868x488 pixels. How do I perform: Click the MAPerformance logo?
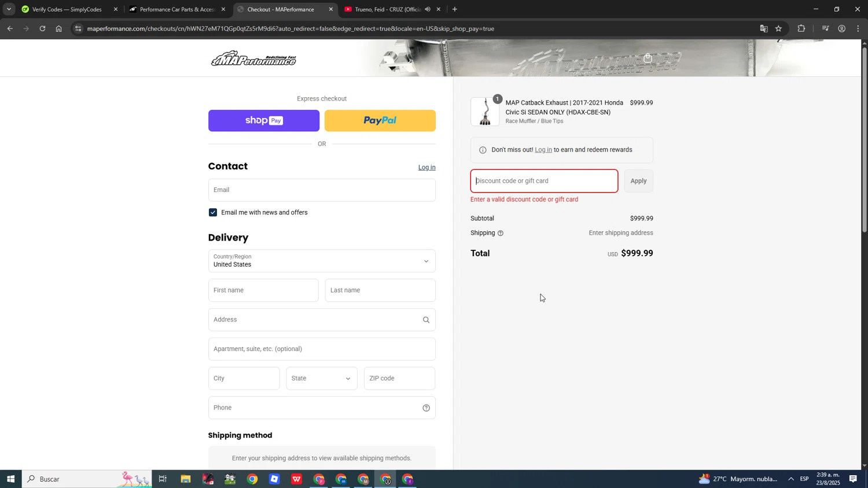[x=253, y=58]
